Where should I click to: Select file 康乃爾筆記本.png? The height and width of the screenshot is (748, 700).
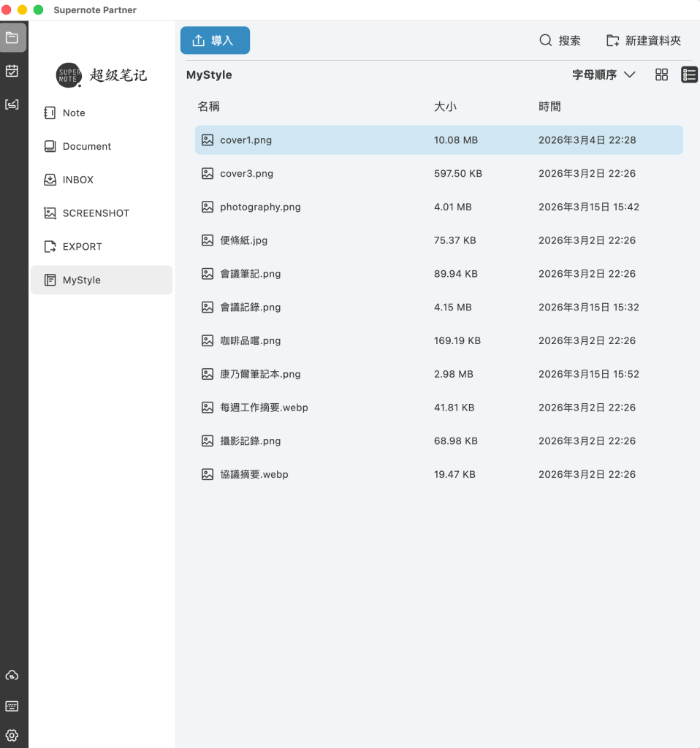[439, 374]
